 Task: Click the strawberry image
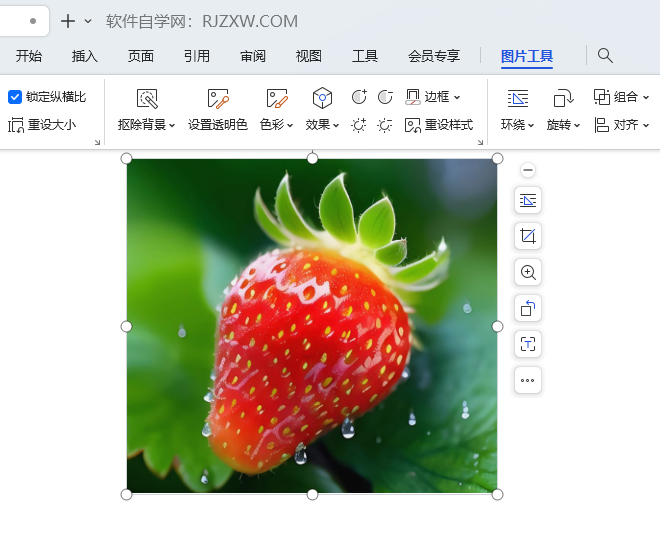(x=312, y=326)
